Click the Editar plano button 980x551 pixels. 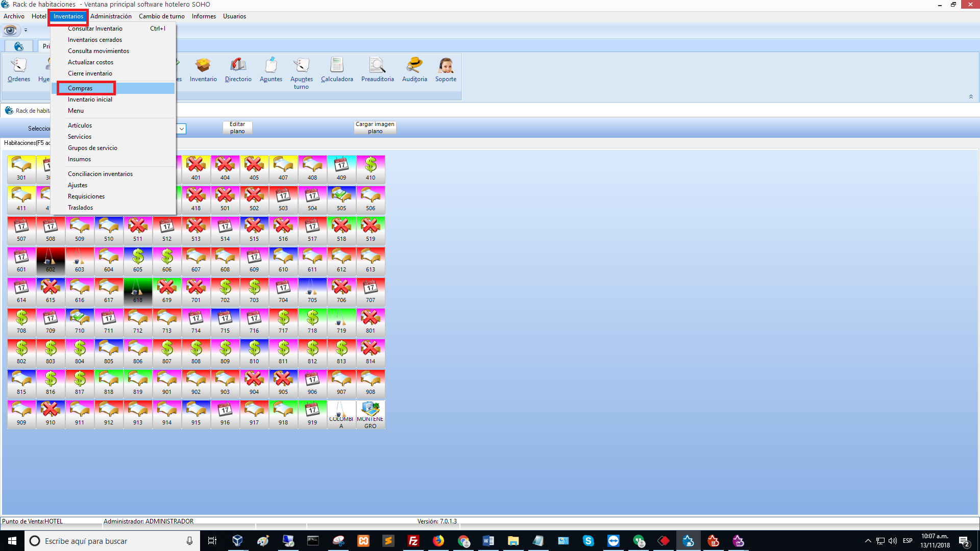[x=237, y=128]
